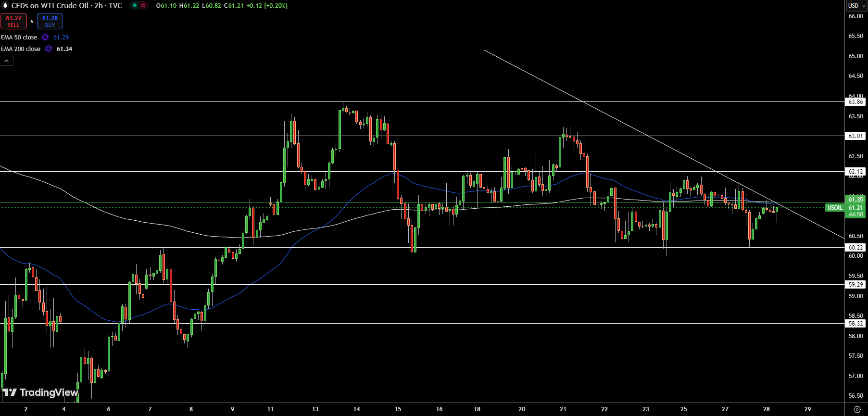Click the close price C61.21 value
868x416 pixels.
234,6
